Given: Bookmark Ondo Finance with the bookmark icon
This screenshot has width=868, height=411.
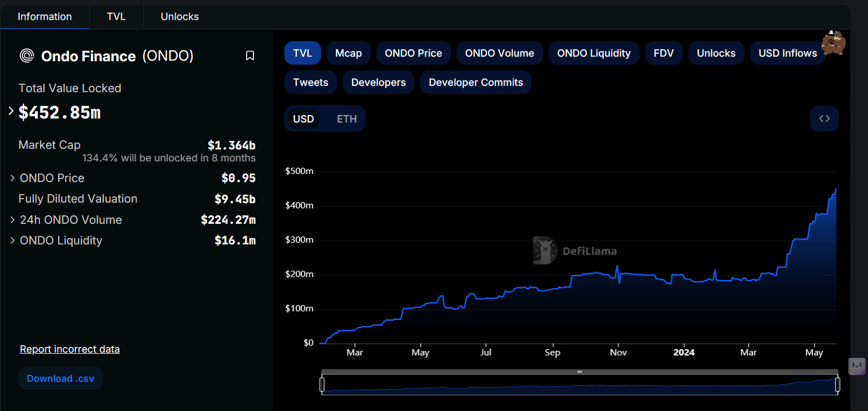Looking at the screenshot, I should coord(250,56).
